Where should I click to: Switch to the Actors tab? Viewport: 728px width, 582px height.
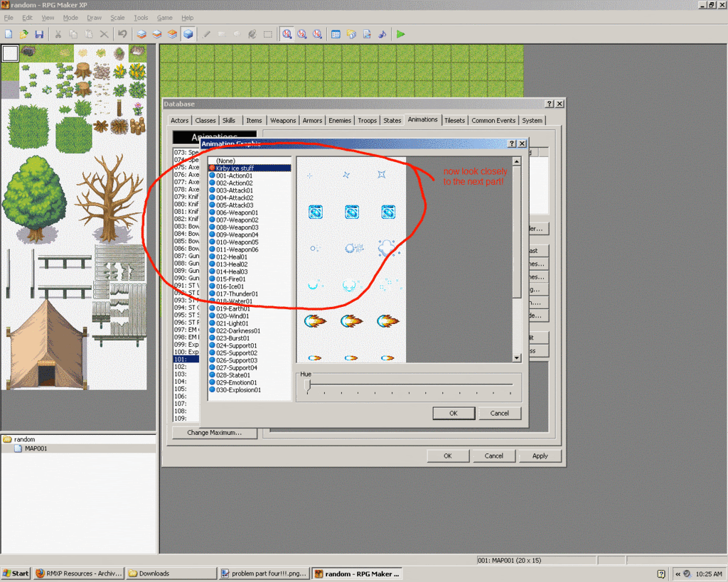point(180,121)
